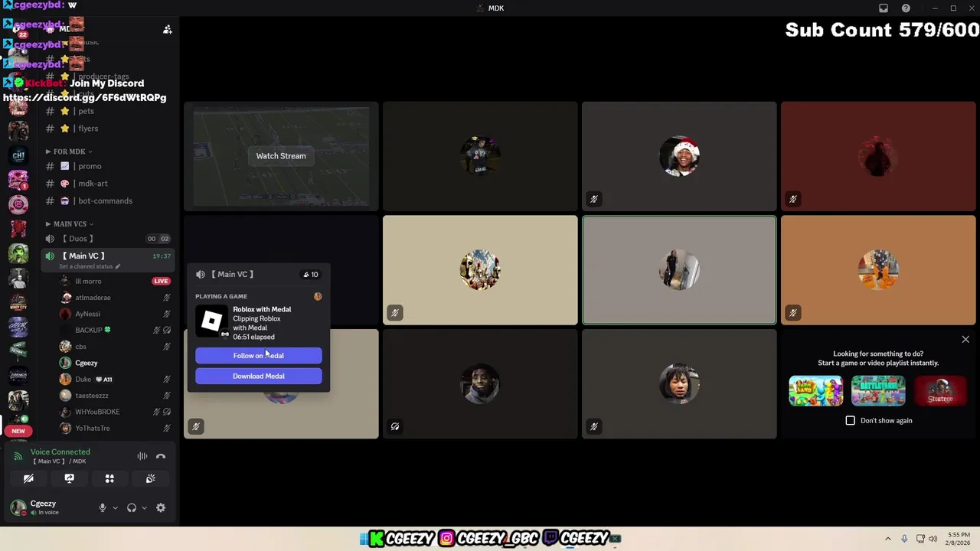Click LIVE badge next to lil morro
Viewport: 980px width, 551px height.
[x=161, y=281]
